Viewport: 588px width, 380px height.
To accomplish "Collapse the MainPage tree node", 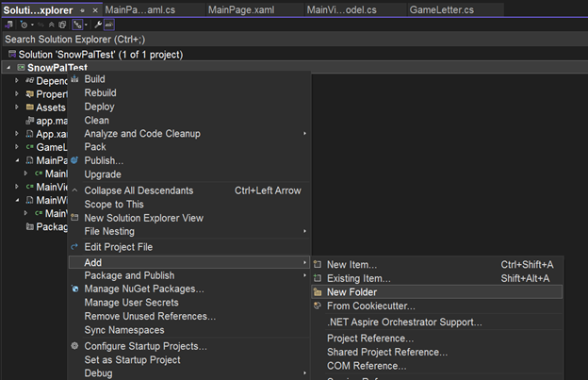I will tap(17, 160).
